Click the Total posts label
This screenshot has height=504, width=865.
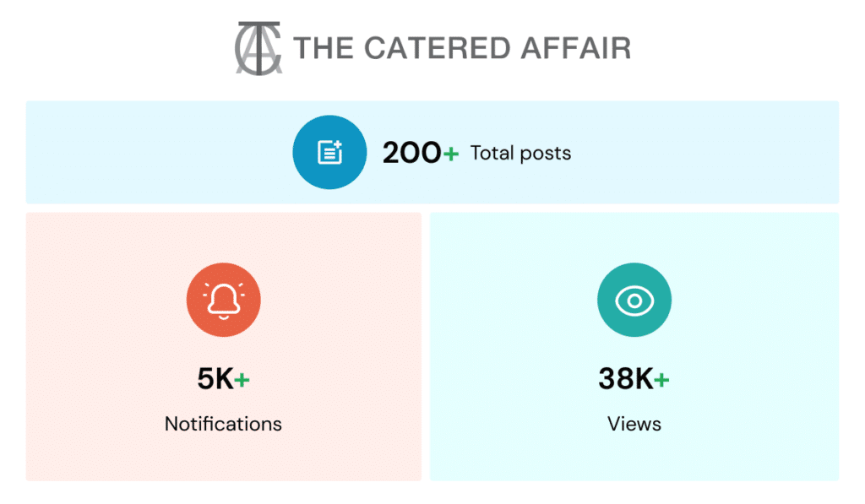tap(520, 153)
